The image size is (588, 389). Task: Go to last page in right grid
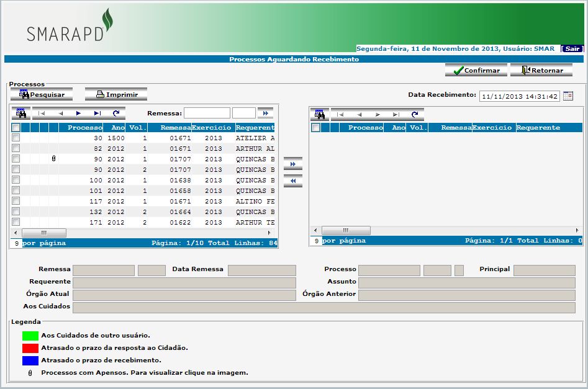pyautogui.click(x=396, y=114)
